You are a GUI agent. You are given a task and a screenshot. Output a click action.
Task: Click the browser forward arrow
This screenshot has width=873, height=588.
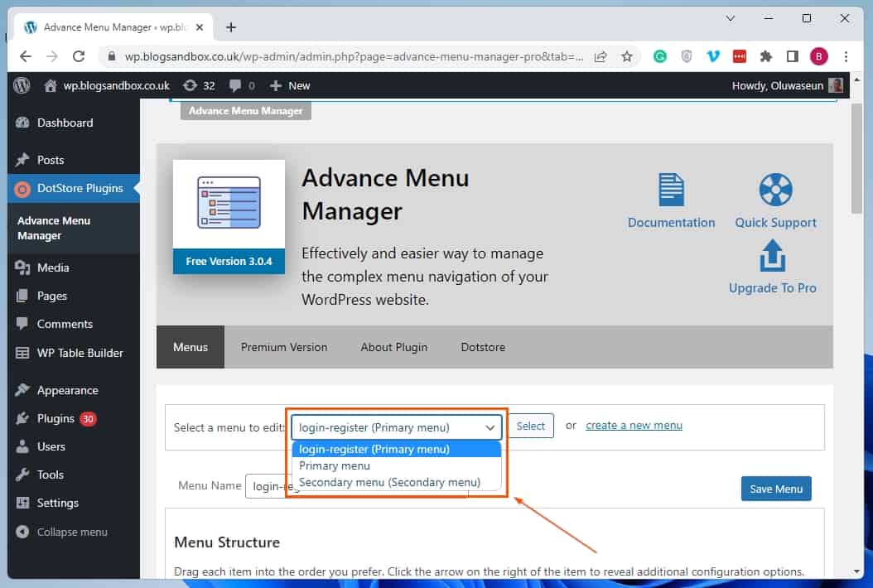tap(52, 56)
